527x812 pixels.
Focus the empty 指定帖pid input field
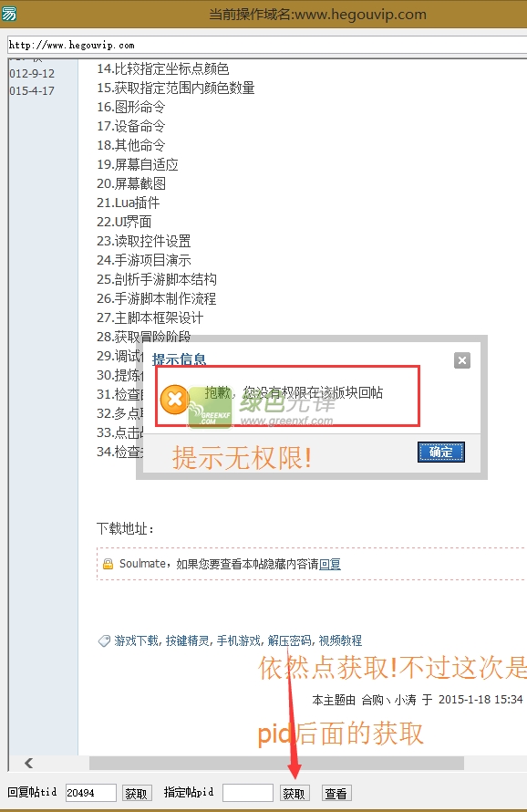click(248, 792)
